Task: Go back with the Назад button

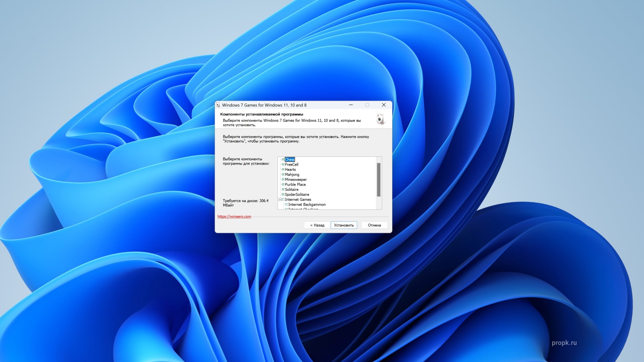Action: coord(317,225)
